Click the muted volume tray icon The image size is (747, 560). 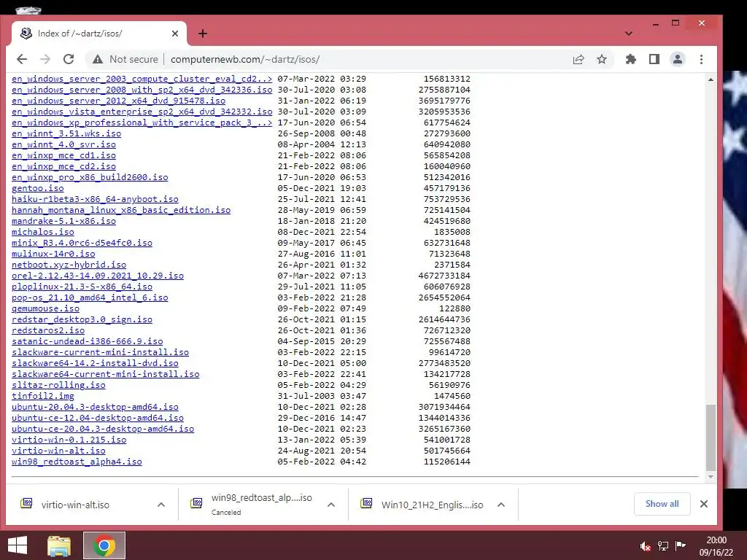(x=645, y=546)
